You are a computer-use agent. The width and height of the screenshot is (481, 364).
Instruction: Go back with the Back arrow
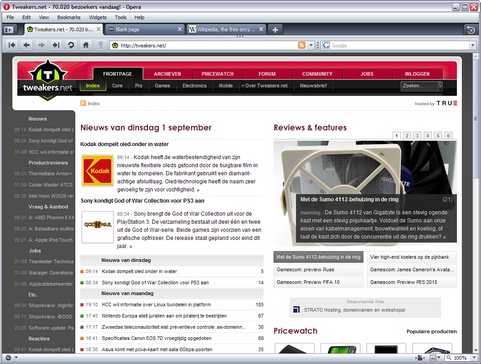coord(27,45)
